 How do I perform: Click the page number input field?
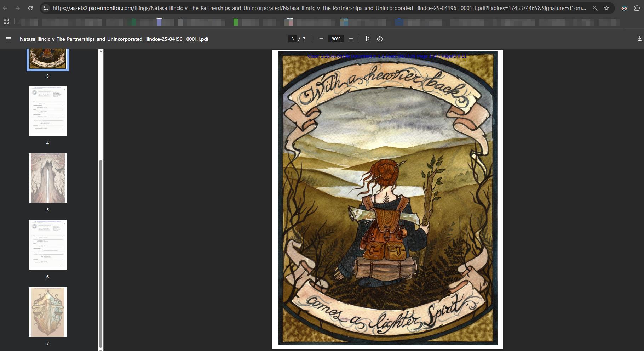(293, 39)
